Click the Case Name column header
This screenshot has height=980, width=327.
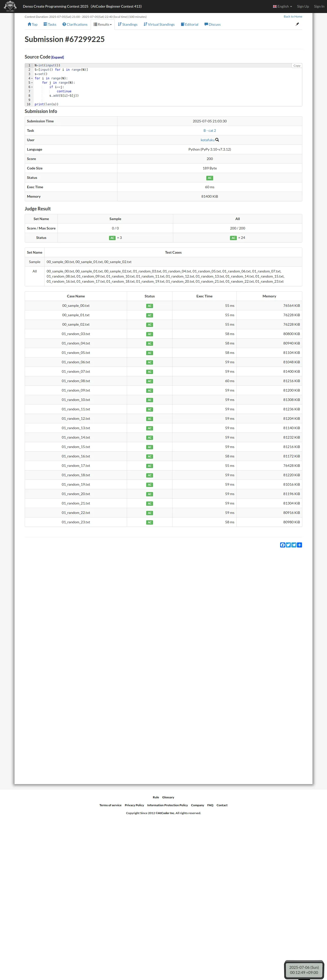click(76, 296)
